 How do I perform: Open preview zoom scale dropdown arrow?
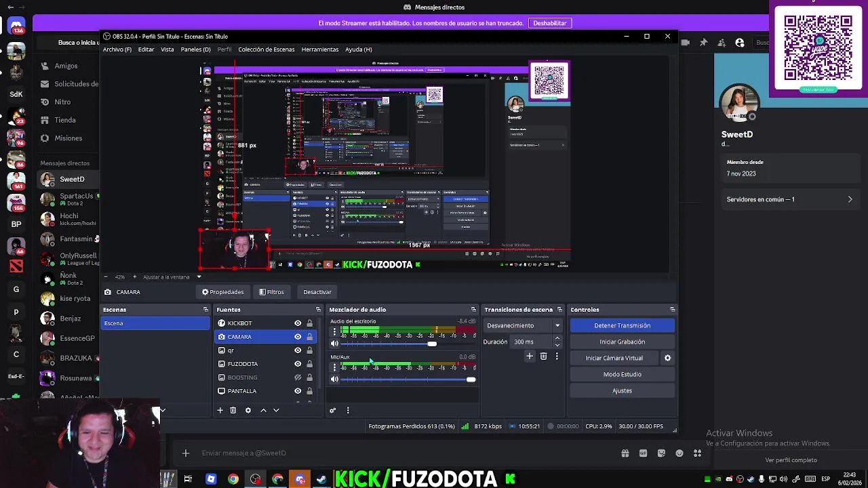[199, 277]
